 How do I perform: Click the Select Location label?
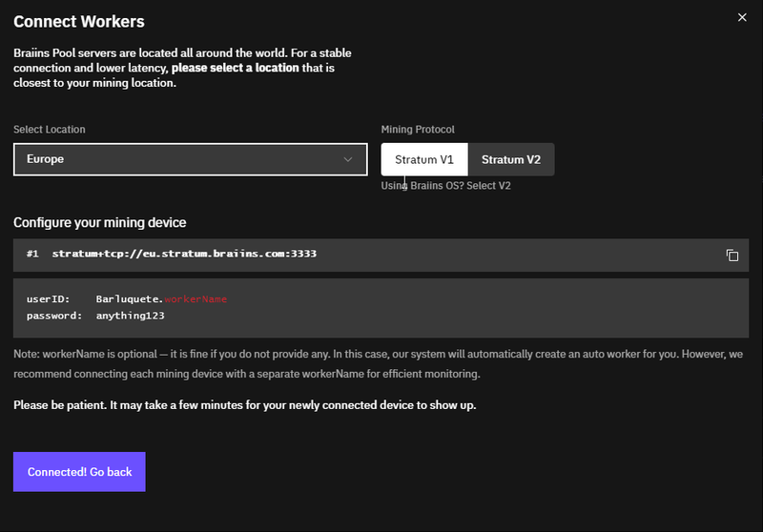coord(50,130)
